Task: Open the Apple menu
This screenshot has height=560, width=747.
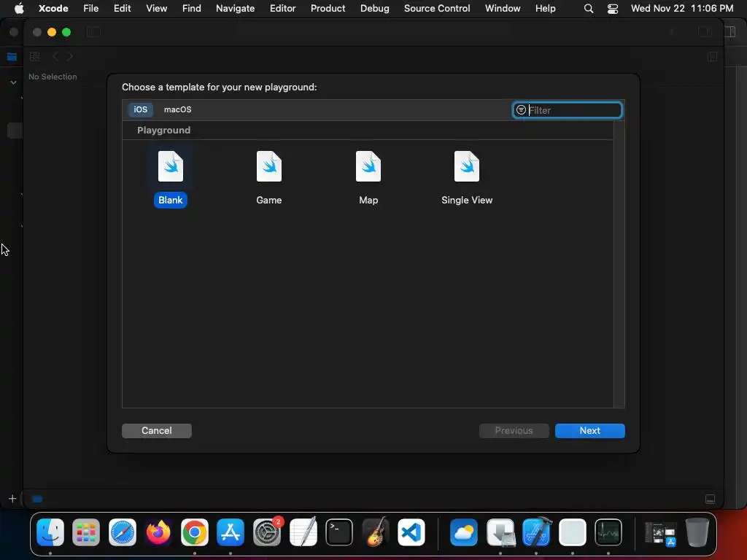Action: click(x=19, y=8)
